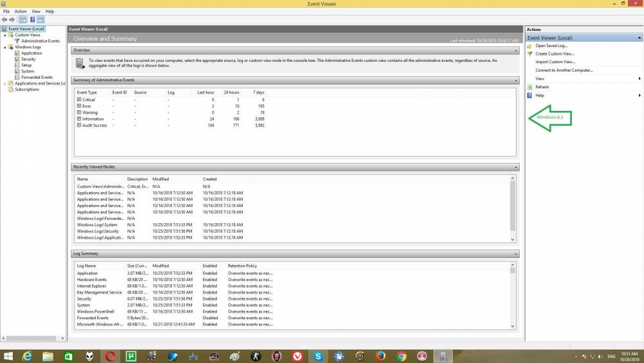Click Log Summary scroll down arrow
Image resolution: width=644 pixels, height=363 pixels.
click(x=513, y=326)
